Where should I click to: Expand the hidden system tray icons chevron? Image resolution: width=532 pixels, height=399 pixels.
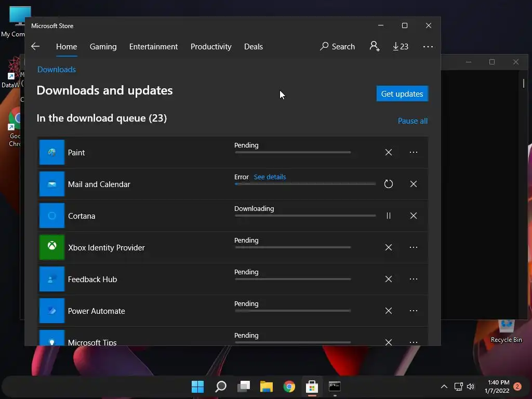[444, 387]
